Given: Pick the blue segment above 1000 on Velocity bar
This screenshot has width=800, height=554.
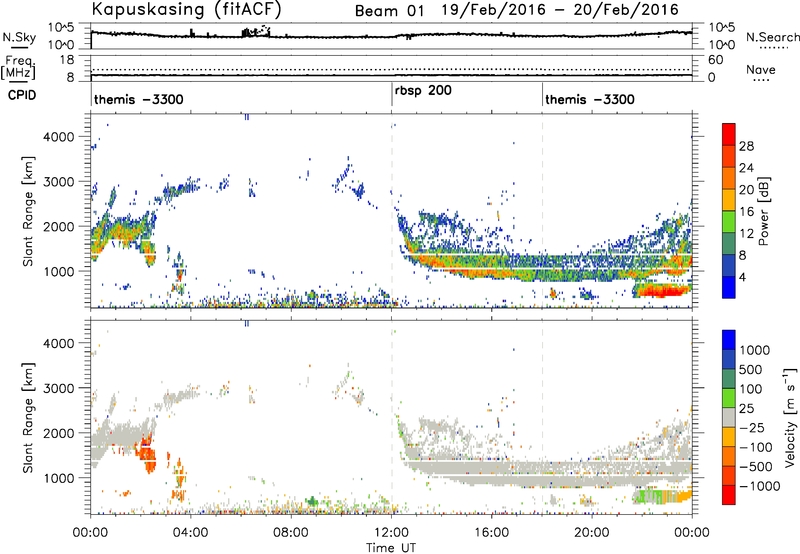Looking at the screenshot, I should 729,340.
